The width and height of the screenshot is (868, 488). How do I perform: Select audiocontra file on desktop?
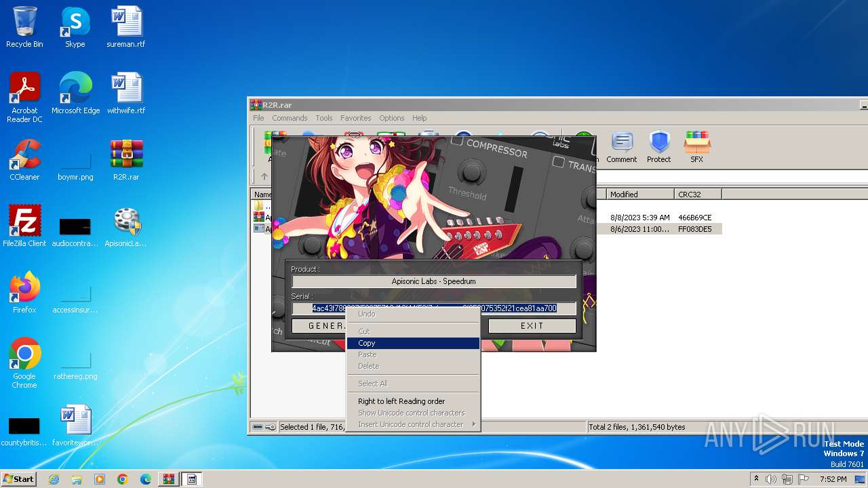point(75,230)
